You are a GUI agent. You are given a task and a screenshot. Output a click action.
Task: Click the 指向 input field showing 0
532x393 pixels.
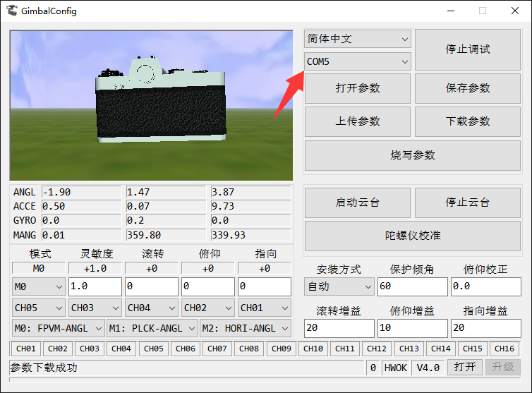point(265,286)
